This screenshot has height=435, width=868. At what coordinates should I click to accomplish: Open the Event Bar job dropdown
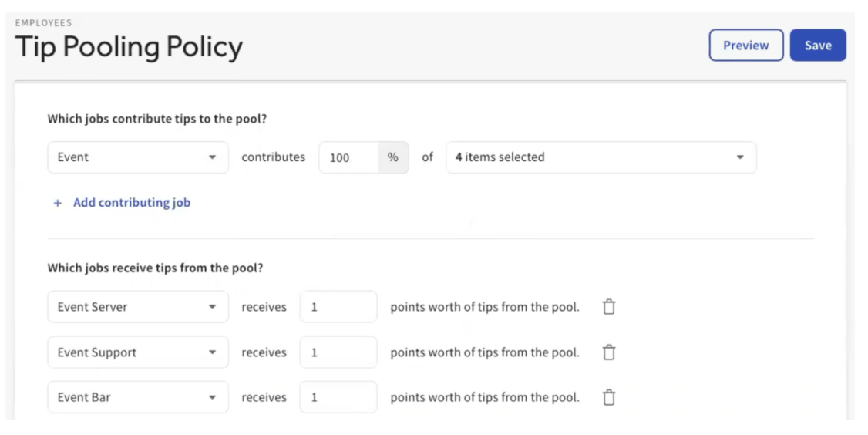point(138,397)
